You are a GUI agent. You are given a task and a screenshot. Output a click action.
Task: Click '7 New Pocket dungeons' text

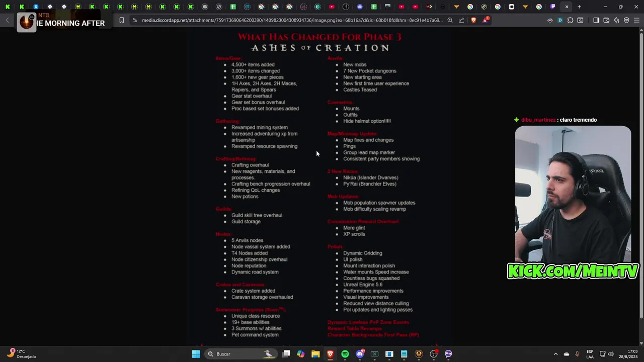point(369,71)
